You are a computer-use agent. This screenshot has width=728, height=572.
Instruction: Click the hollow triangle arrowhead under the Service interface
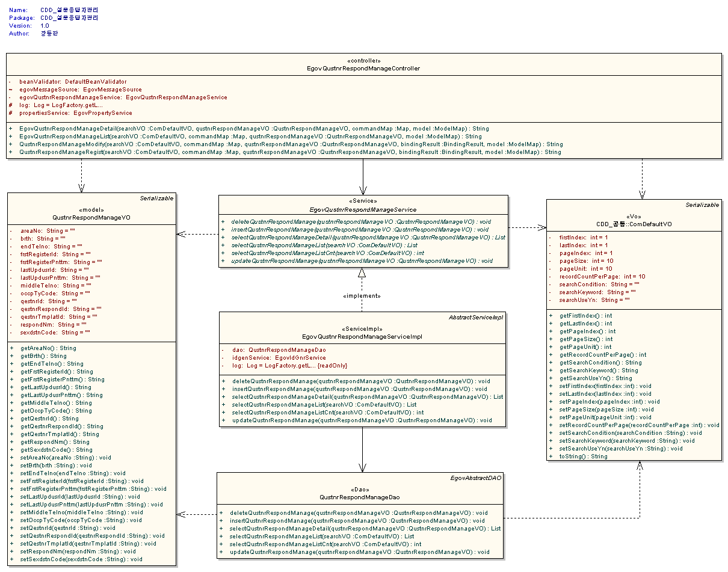point(362,273)
